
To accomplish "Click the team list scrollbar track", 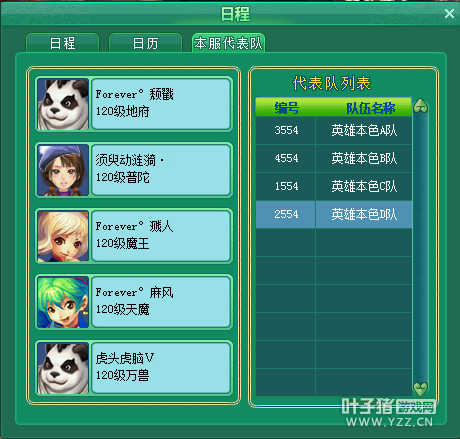I will click(x=421, y=247).
